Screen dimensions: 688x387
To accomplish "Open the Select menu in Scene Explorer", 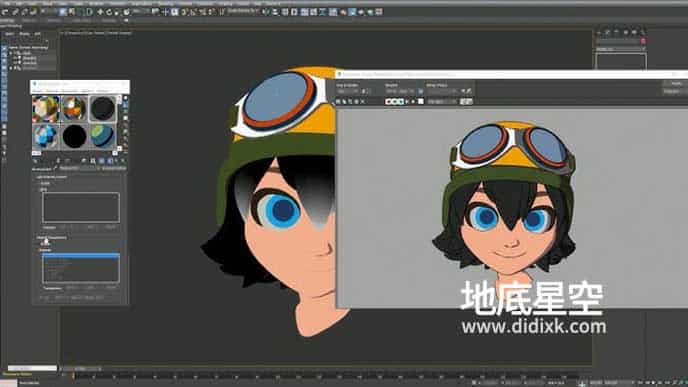I will (x=10, y=33).
